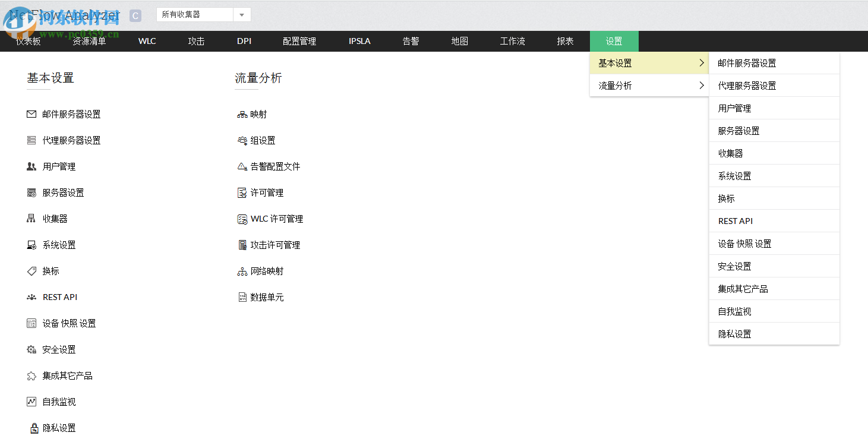This screenshot has height=445, width=868.
Task: Choose 隐私设置 in the flyout submenu
Action: [774, 334]
